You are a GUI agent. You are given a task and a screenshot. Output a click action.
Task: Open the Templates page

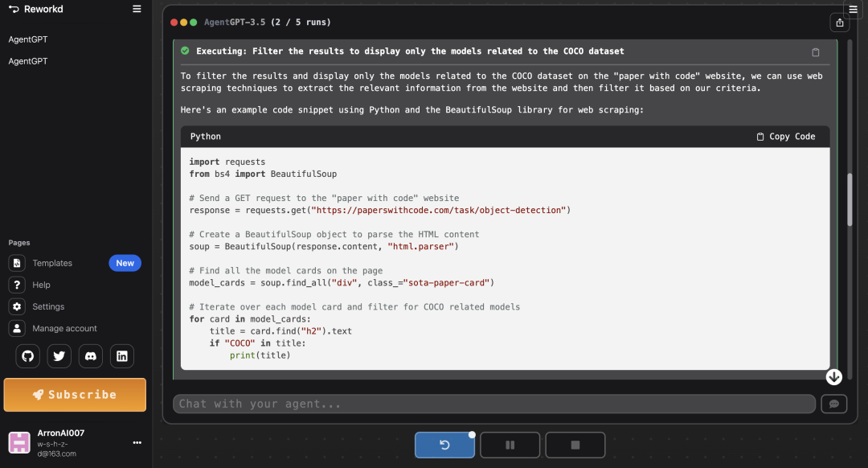click(52, 263)
